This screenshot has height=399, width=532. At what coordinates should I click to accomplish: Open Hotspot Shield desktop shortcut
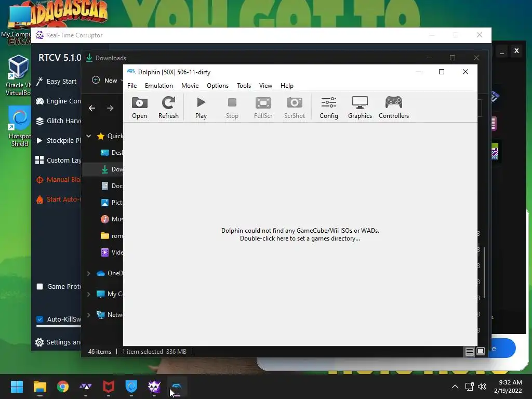point(19,126)
